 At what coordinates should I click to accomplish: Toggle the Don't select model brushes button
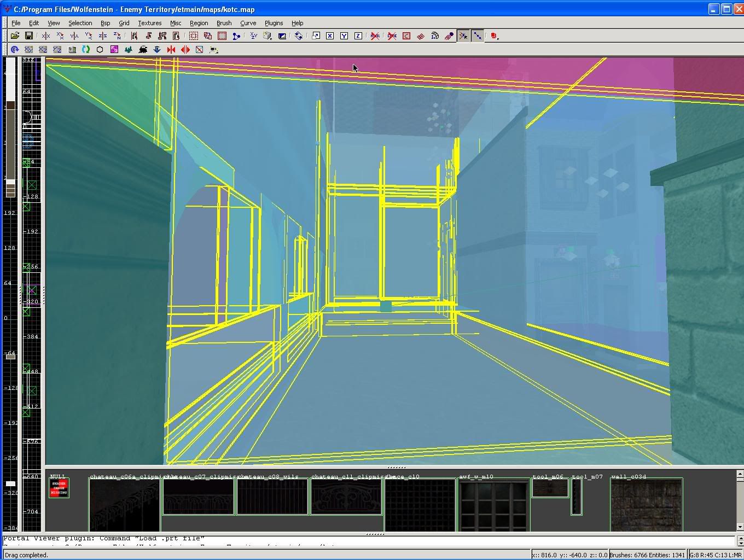point(375,36)
